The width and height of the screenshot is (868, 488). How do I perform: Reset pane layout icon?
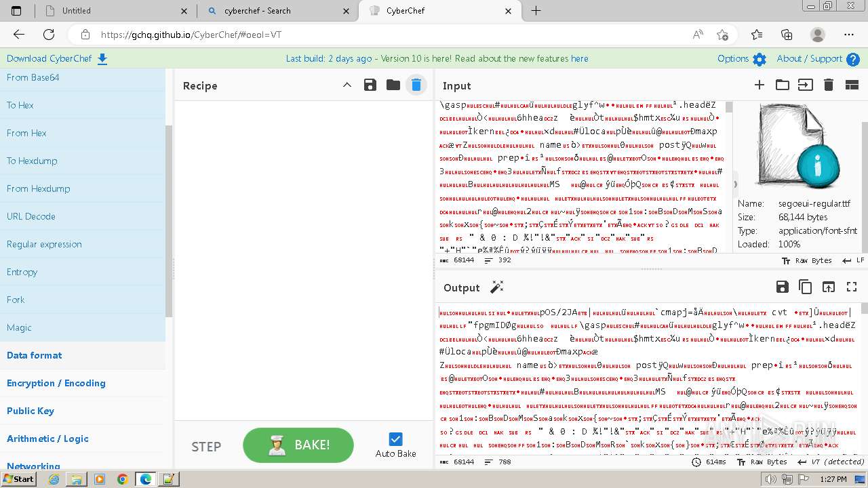tap(852, 85)
